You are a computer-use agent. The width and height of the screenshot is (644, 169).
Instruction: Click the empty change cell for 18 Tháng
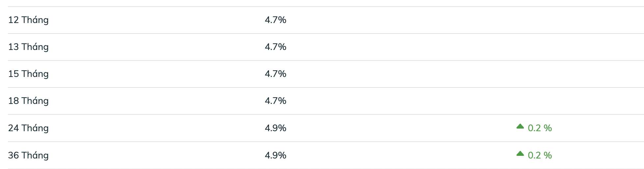click(x=533, y=101)
